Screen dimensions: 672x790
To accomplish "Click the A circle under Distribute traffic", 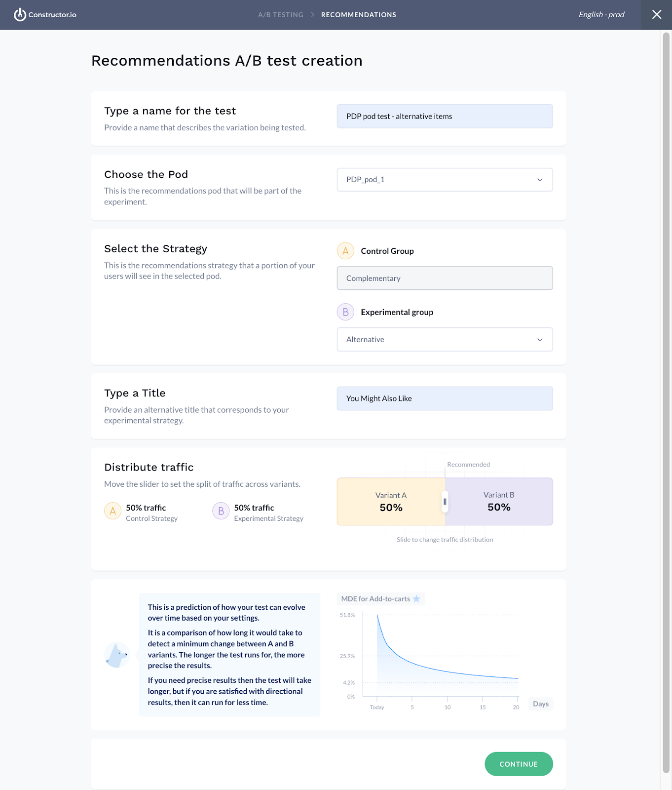I will pos(112,511).
